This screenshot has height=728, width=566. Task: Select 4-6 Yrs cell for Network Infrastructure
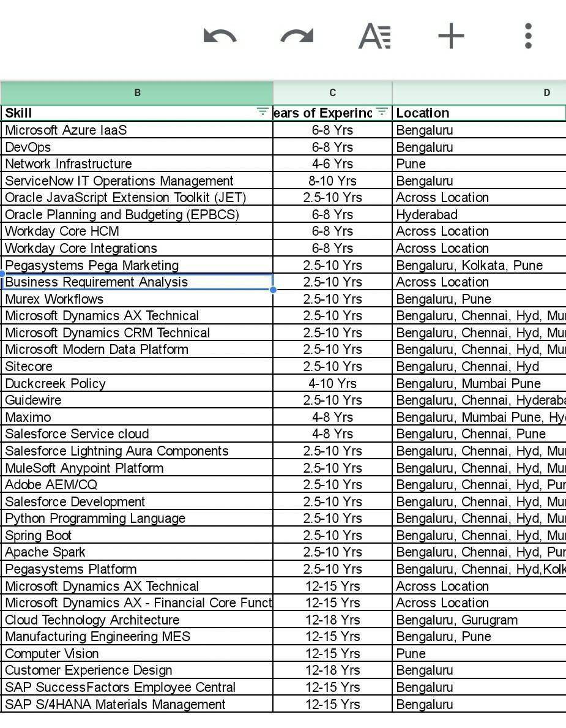(333, 163)
